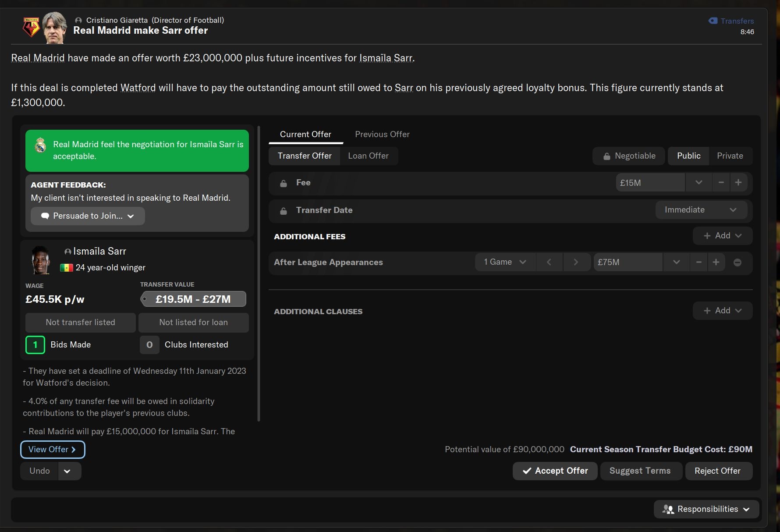Click the speech bubble icon on Persuade
The image size is (780, 532).
coord(45,216)
